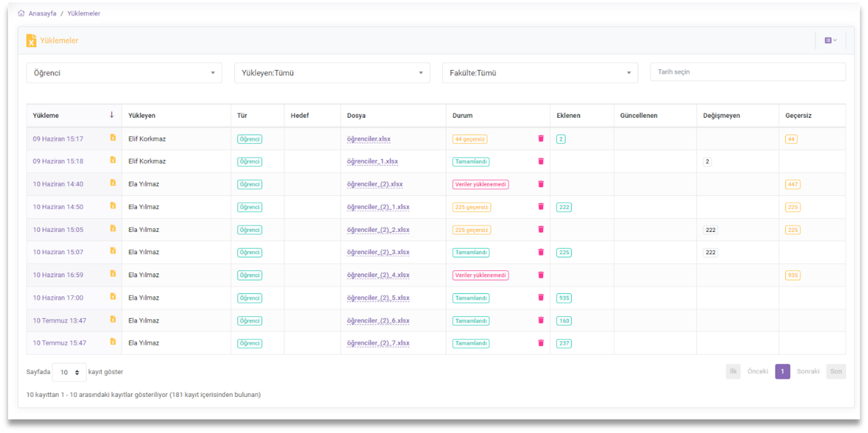Go to Sonraki page
This screenshot has height=433, width=868.
[808, 372]
